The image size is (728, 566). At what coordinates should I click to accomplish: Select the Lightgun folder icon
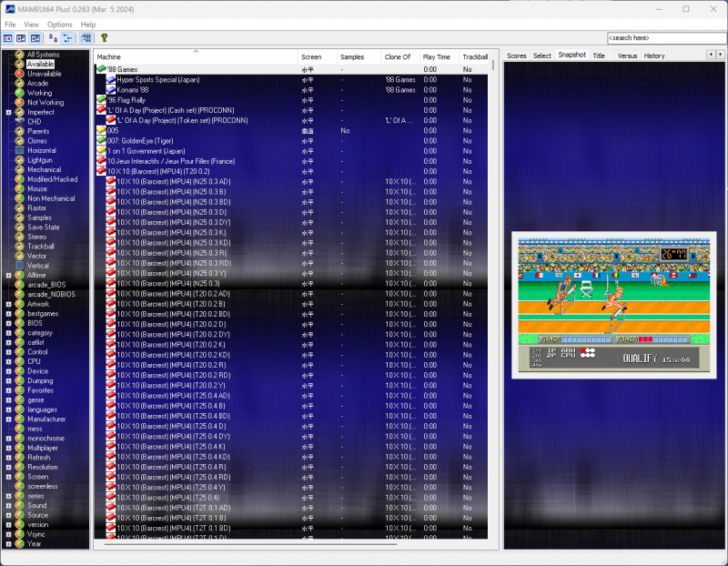19,160
